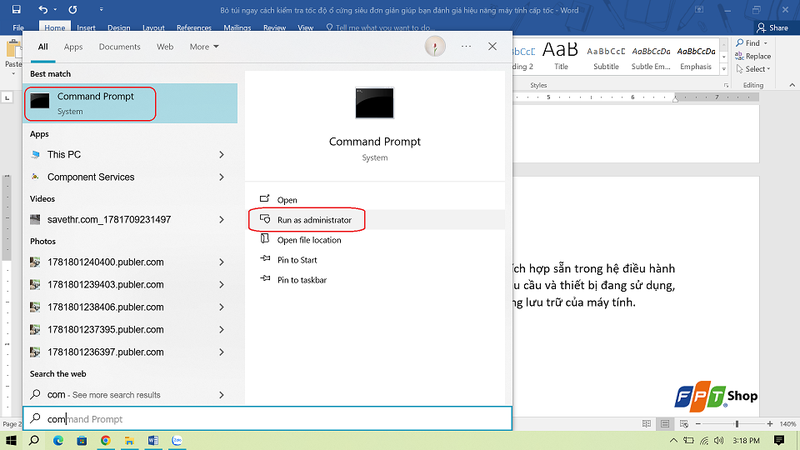The width and height of the screenshot is (800, 450).
Task: Expand 1781801239403.publer.com chevron
Action: click(221, 285)
